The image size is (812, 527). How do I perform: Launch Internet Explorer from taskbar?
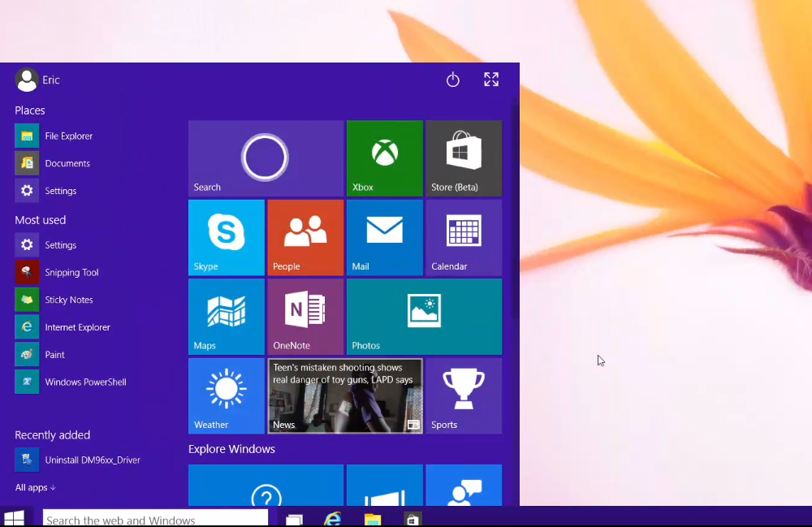point(332,519)
